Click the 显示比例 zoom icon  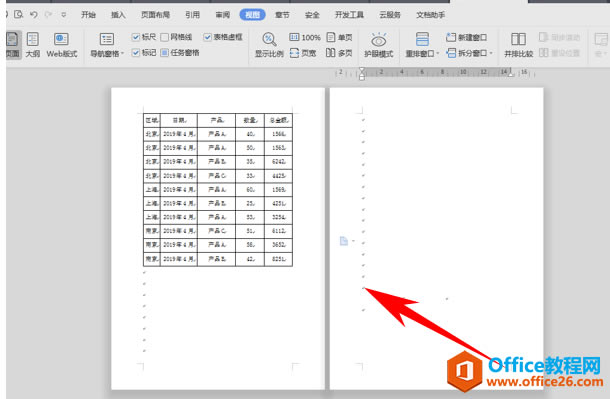point(269,39)
